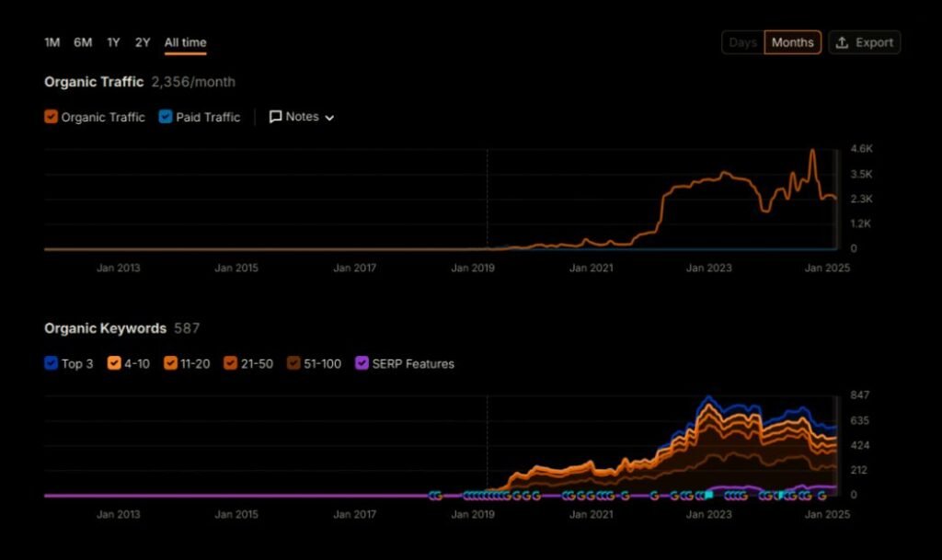Click the highest peak of the Organic Traffic line
942x560 pixels.
pos(812,151)
